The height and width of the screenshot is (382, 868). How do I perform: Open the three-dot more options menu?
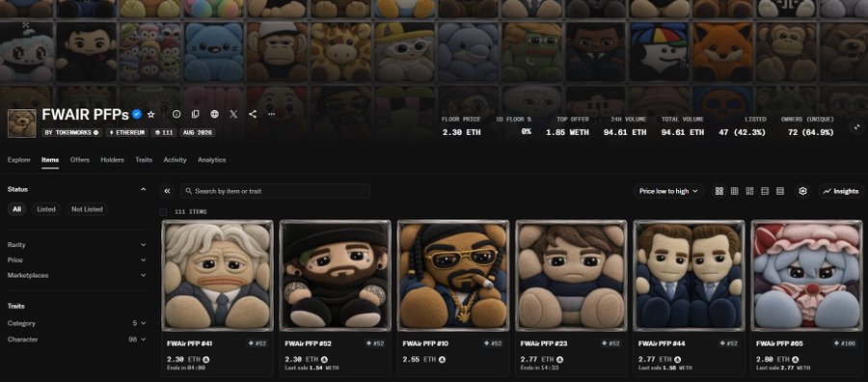tap(271, 114)
